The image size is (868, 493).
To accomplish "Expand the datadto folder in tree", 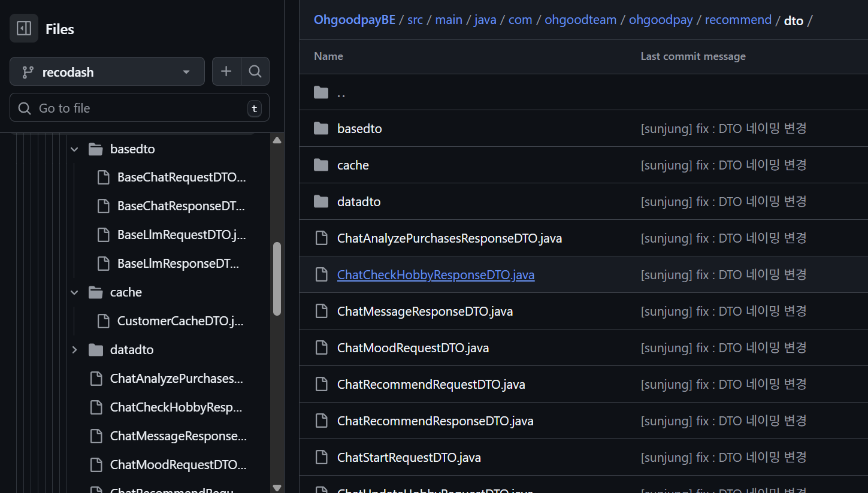I will point(74,350).
